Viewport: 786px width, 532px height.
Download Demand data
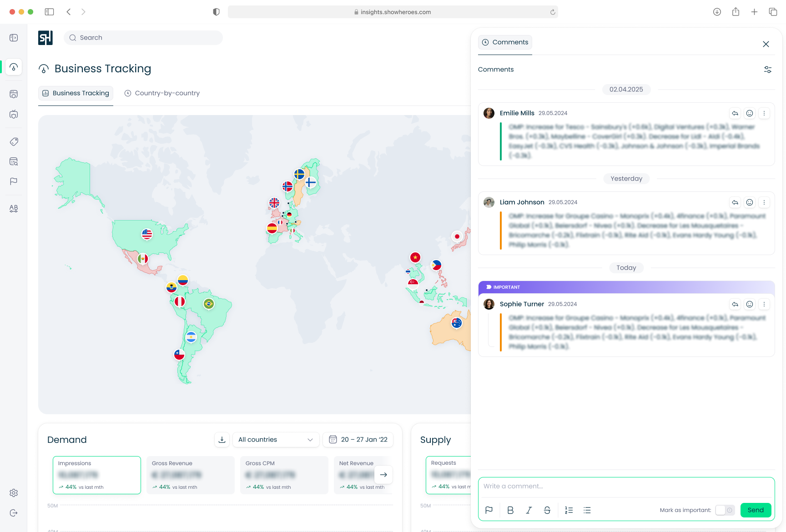tap(222, 440)
